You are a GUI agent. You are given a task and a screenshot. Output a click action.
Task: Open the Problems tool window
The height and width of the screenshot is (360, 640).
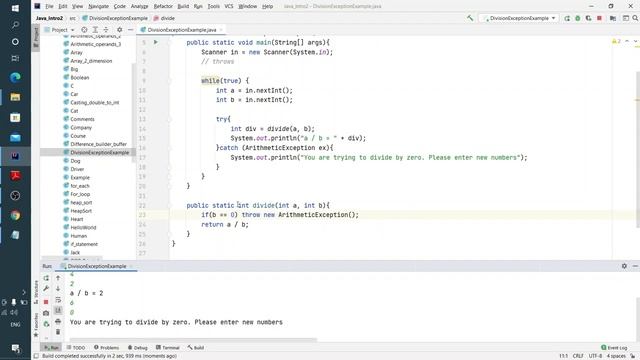click(x=107, y=348)
